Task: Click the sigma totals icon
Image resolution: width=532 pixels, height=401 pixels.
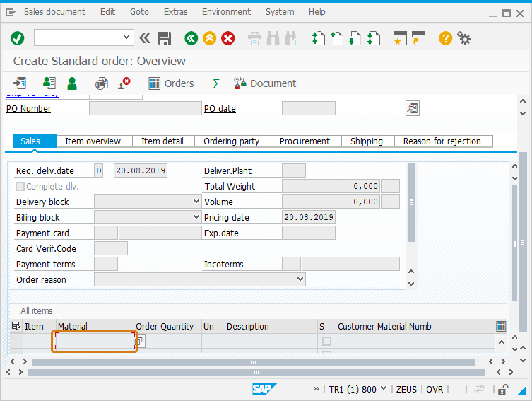Action: [x=215, y=83]
